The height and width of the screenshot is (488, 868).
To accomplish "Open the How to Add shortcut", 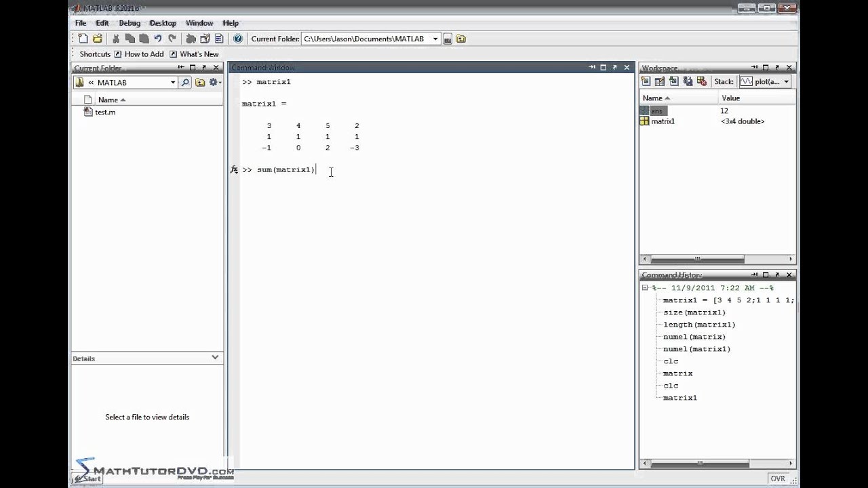I will (139, 54).
